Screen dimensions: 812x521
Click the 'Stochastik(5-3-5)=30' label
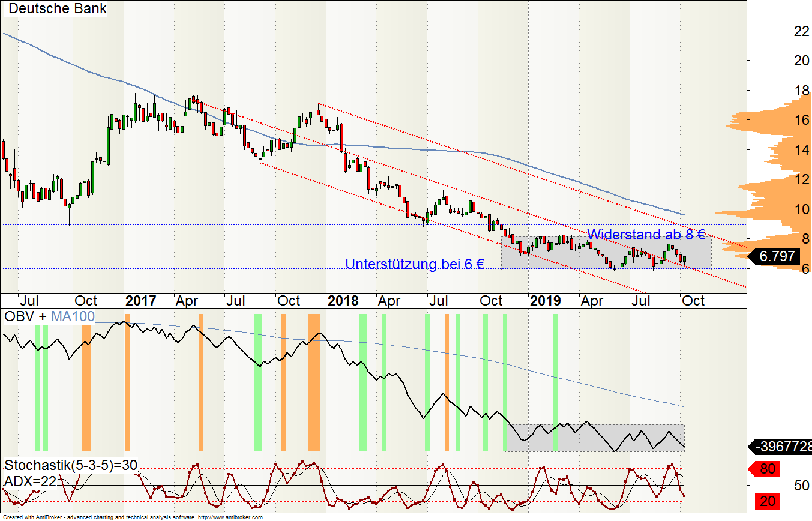71,466
